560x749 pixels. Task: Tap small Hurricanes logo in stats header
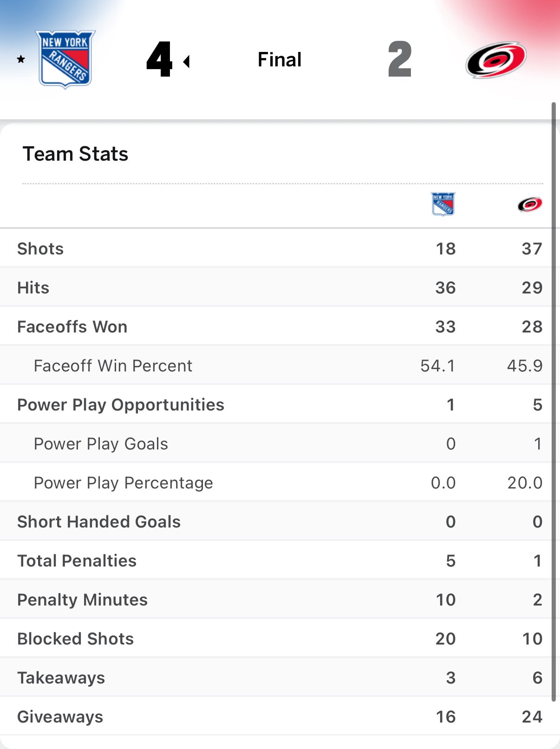pos(530,204)
